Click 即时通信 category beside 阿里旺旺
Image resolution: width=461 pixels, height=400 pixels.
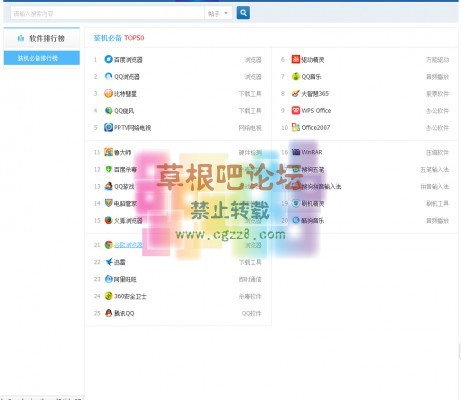(250, 279)
